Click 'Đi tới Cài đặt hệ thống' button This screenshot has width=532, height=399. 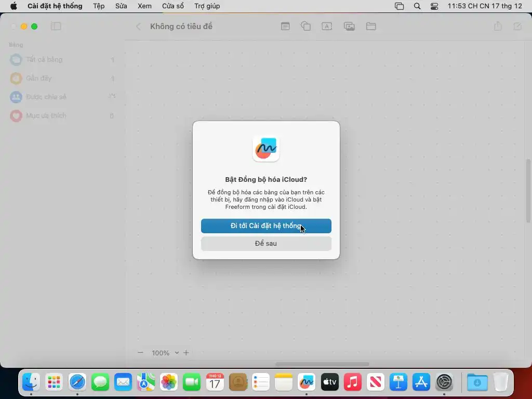(266, 226)
